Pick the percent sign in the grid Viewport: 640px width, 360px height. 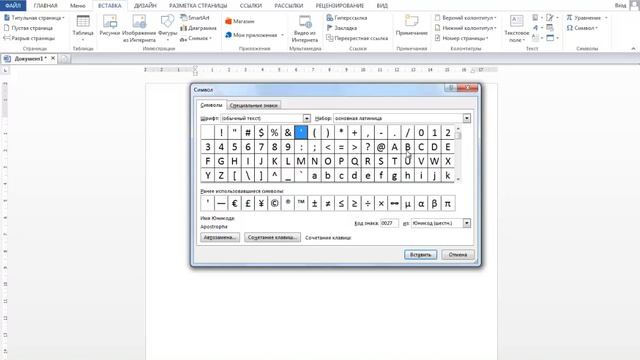point(274,132)
